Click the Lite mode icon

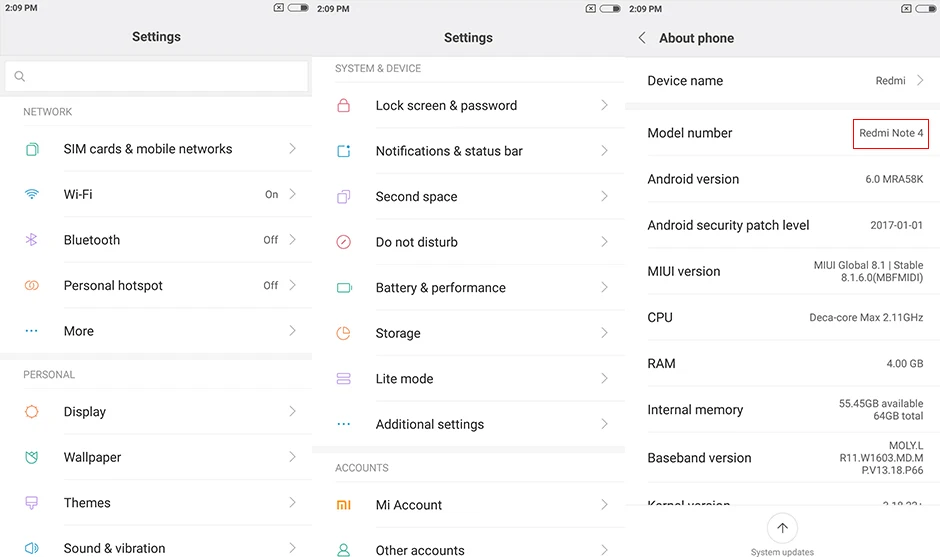tap(344, 379)
